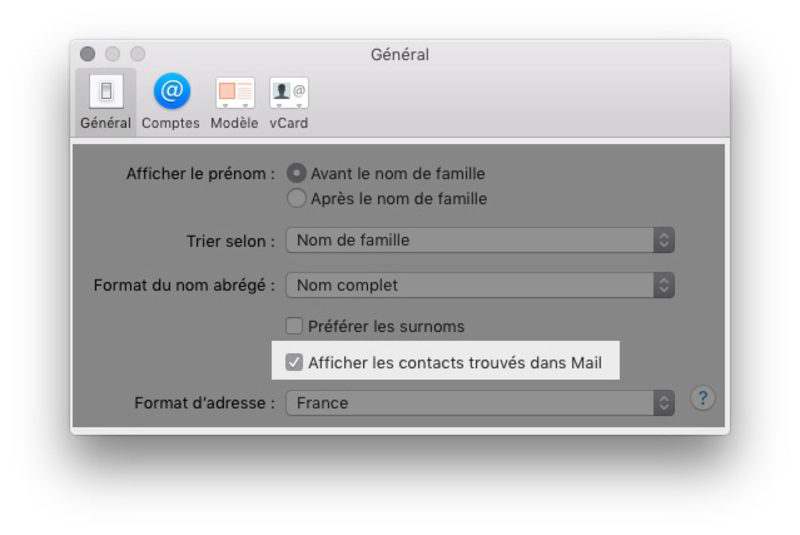800x535 pixels.
Task: Click the 'Trier selon :' label
Action: coord(231,241)
